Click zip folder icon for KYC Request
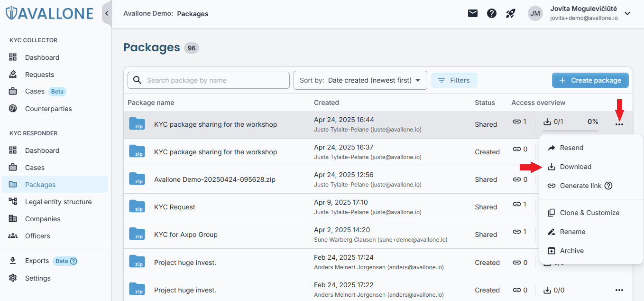 point(137,207)
